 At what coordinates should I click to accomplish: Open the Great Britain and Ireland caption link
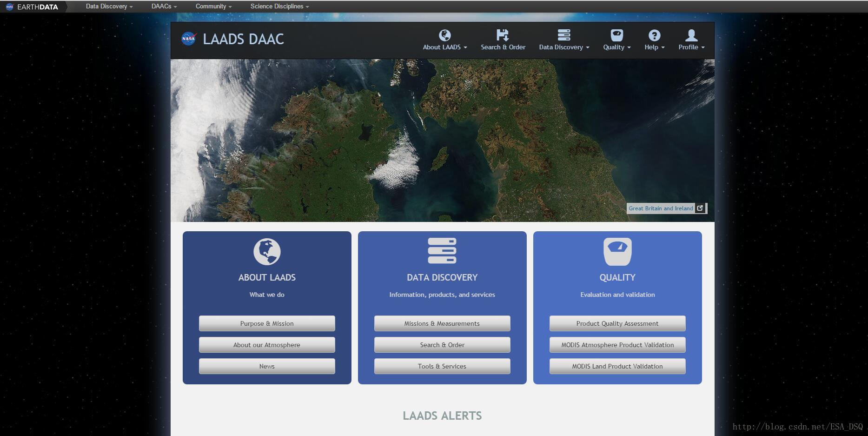tap(661, 208)
